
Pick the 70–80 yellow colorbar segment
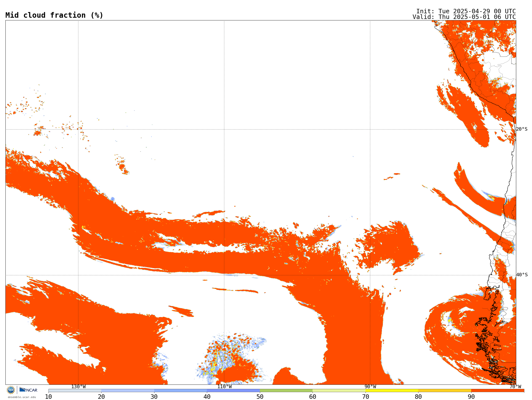coord(392,391)
